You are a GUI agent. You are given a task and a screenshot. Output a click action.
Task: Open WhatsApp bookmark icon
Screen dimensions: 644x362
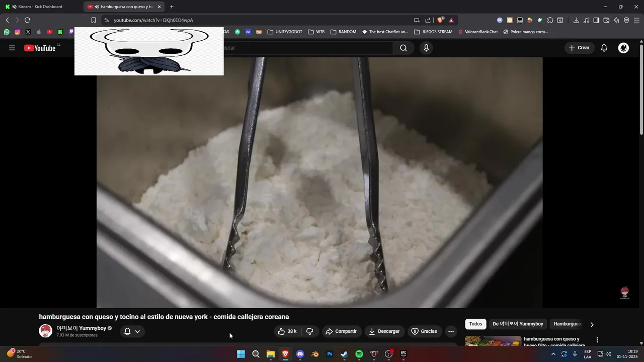(7, 32)
